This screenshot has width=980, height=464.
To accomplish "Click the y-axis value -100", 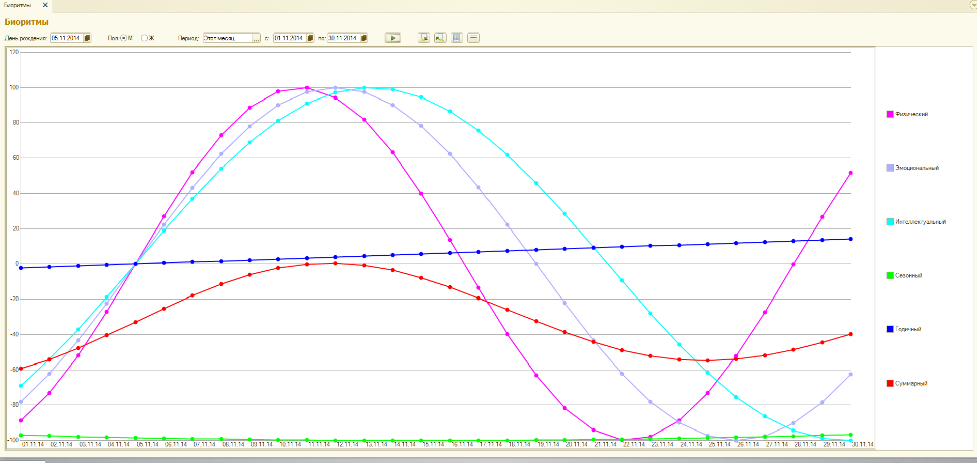I will [13, 440].
